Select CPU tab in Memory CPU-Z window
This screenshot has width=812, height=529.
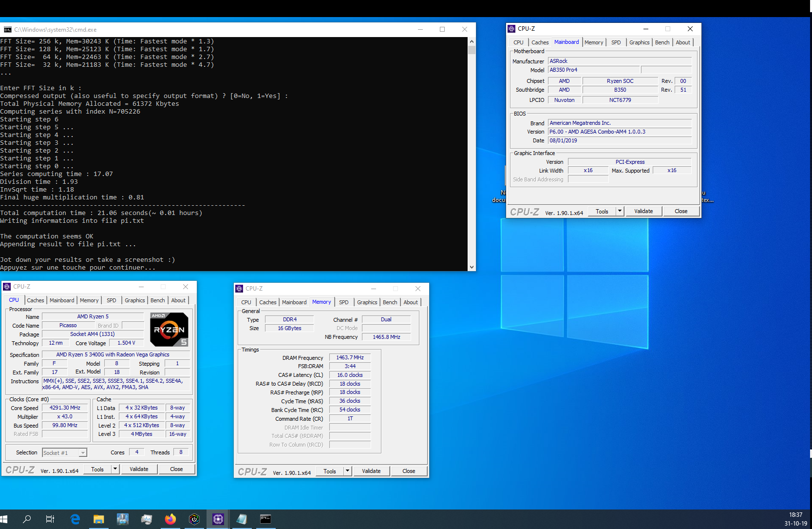click(246, 302)
